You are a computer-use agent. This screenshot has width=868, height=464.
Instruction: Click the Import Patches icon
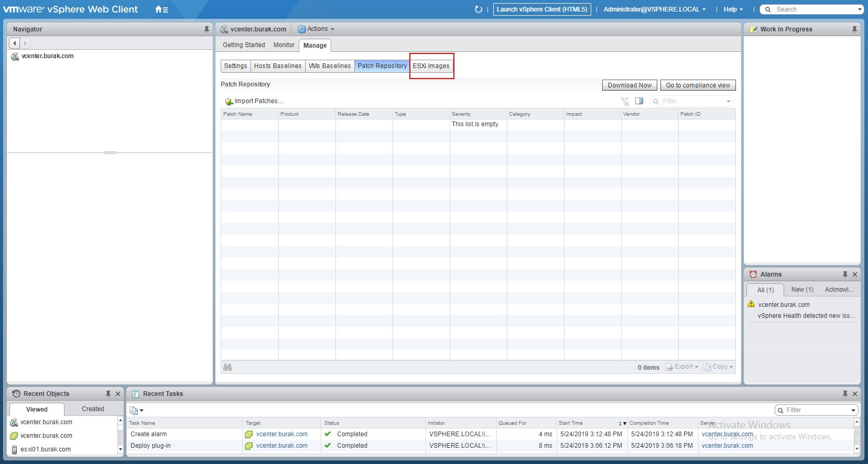tap(229, 102)
